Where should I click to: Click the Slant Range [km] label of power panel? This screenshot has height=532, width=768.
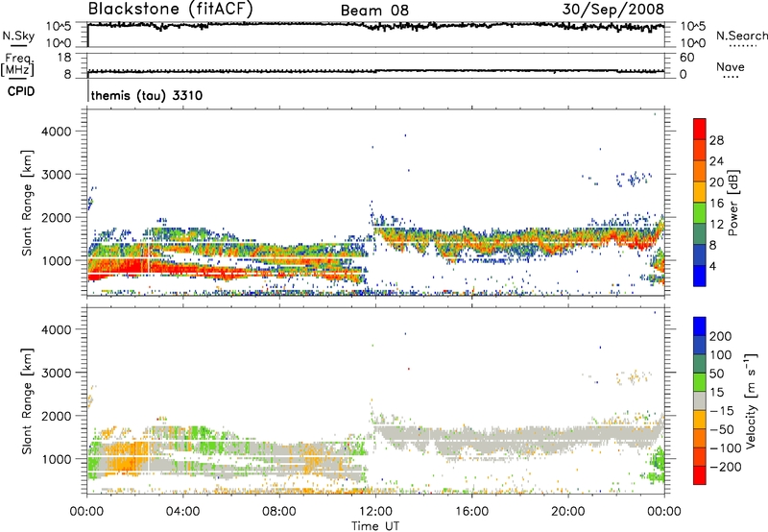[27, 203]
